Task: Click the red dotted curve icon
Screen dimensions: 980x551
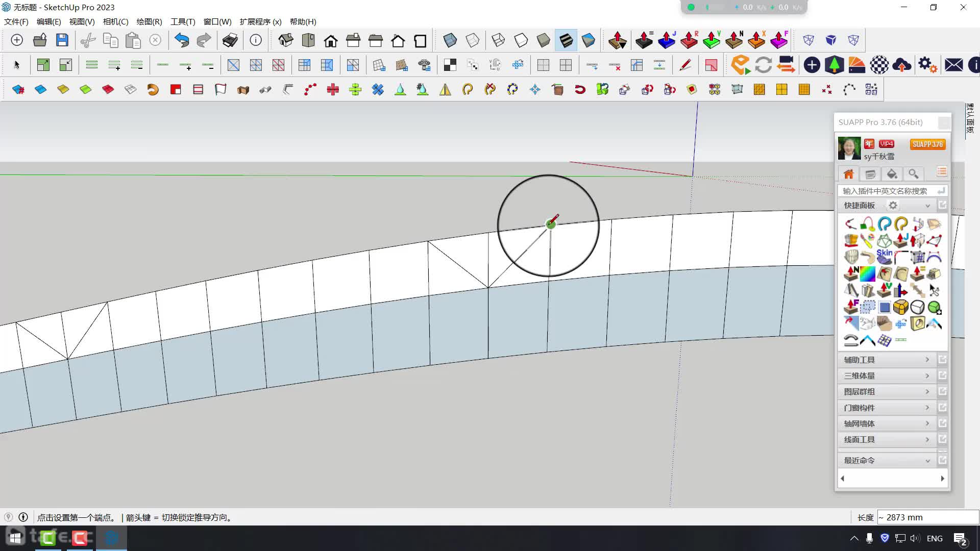Action: tap(310, 90)
